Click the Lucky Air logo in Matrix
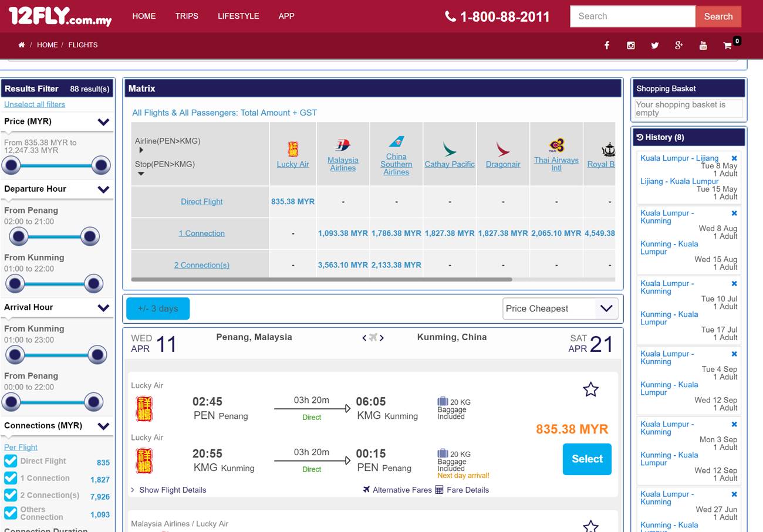The width and height of the screenshot is (763, 532). (x=292, y=148)
